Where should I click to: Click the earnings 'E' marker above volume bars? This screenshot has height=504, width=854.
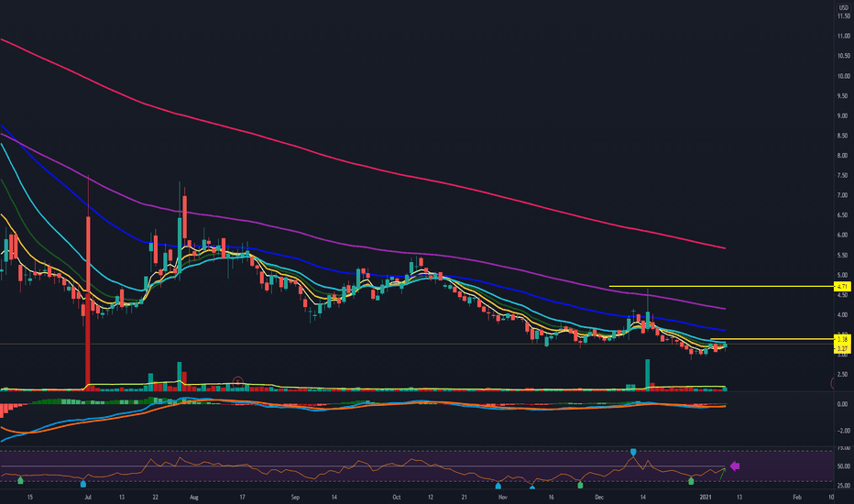point(237,382)
